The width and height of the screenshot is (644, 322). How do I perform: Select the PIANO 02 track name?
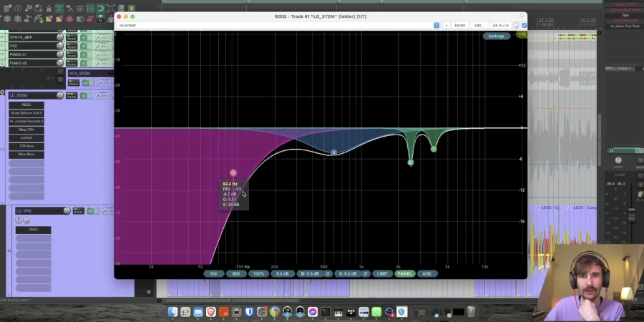(18, 63)
